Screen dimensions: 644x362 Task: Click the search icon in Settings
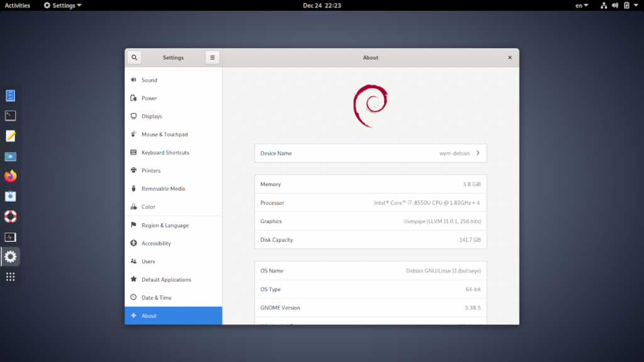(x=134, y=57)
